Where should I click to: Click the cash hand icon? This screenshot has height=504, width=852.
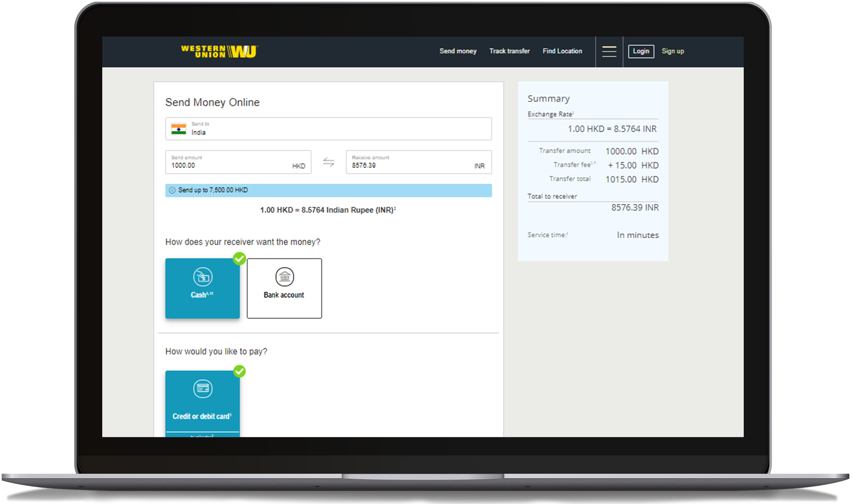(202, 277)
